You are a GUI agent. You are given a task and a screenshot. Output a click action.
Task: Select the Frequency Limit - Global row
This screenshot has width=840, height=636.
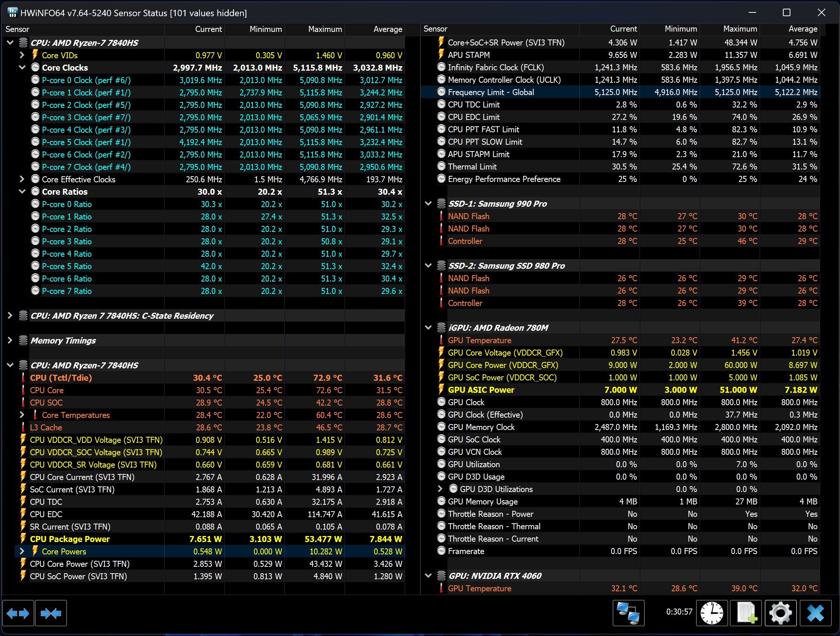[x=491, y=92]
